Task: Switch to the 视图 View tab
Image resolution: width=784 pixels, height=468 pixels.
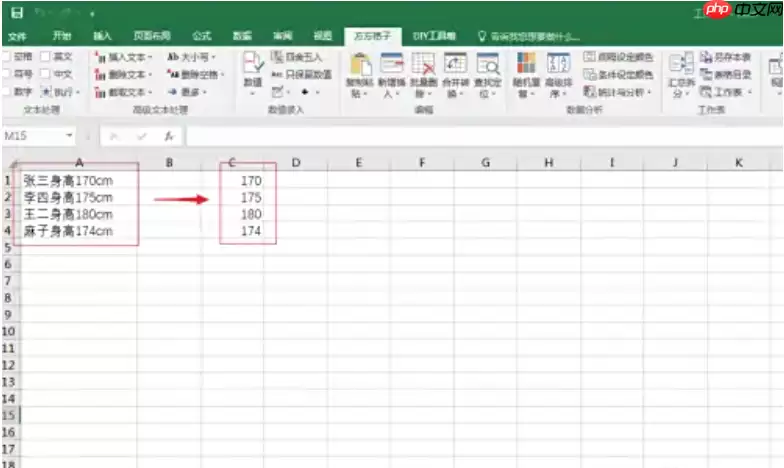Action: click(x=322, y=36)
